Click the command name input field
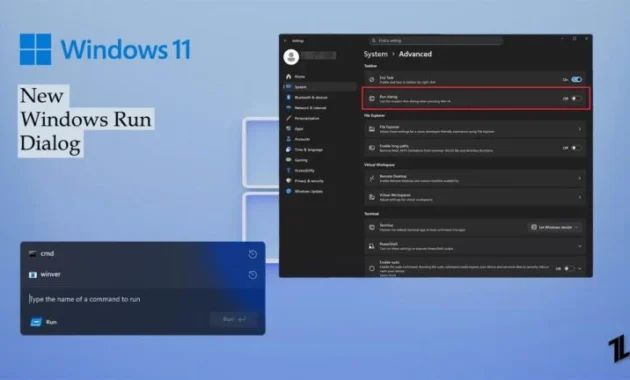The width and height of the screenshot is (630, 380). coord(142,299)
